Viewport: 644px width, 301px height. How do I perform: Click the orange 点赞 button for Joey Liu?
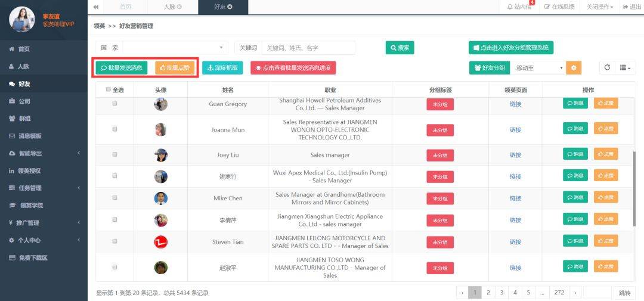coord(606,154)
